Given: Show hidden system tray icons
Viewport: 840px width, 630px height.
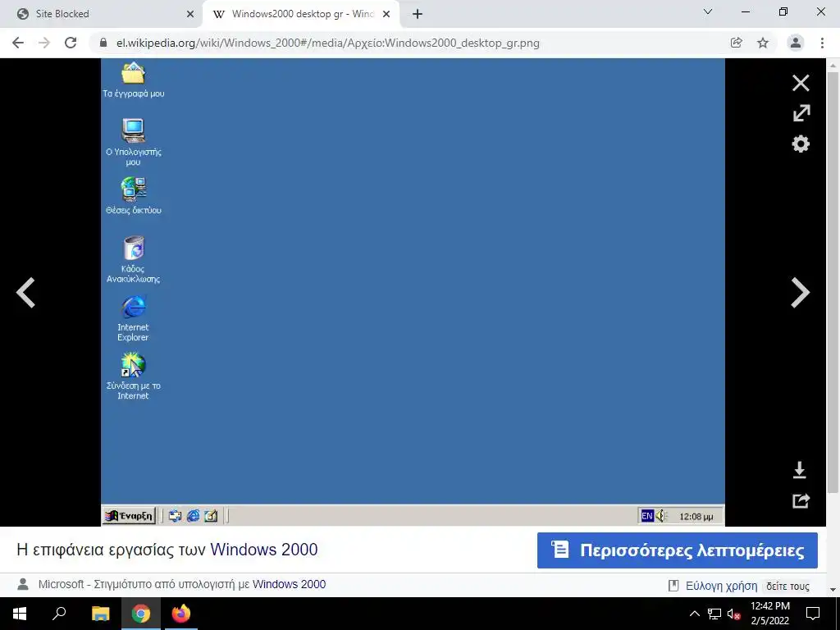Looking at the screenshot, I should [694, 614].
